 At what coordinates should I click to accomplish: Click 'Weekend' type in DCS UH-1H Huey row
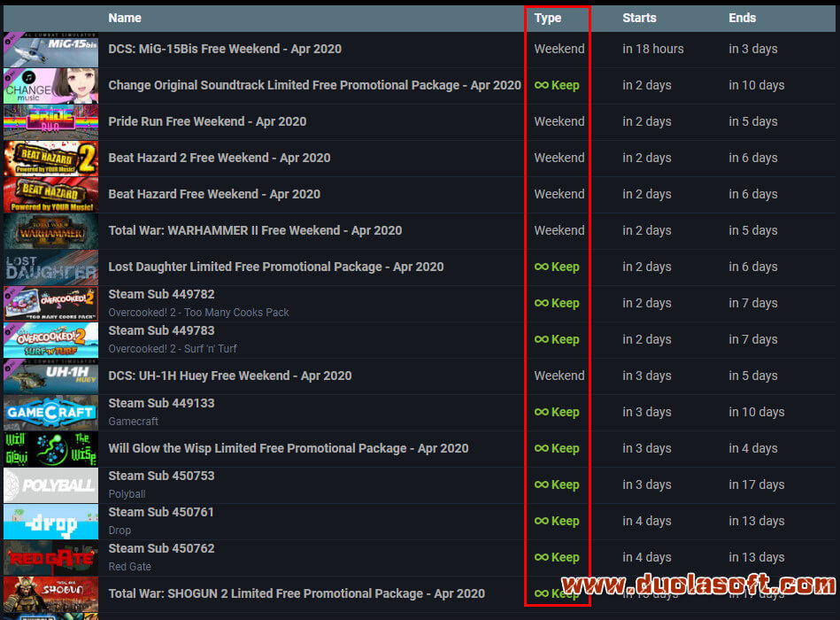point(559,376)
